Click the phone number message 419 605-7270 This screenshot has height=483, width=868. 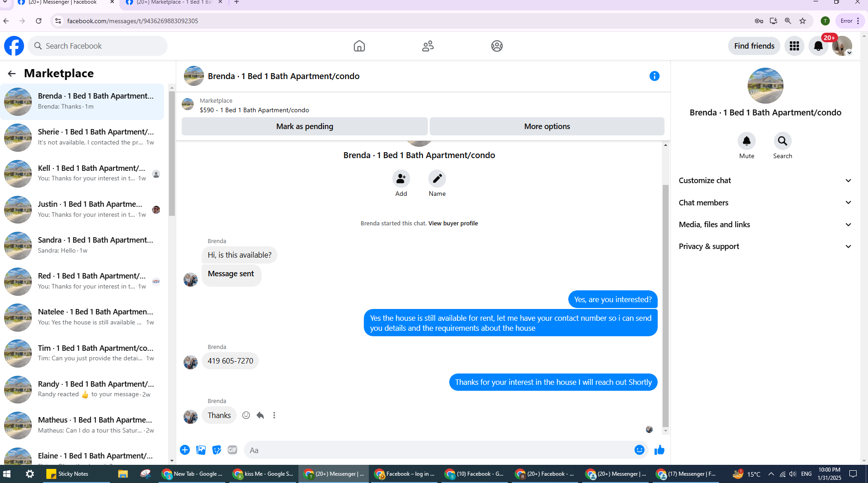click(230, 361)
